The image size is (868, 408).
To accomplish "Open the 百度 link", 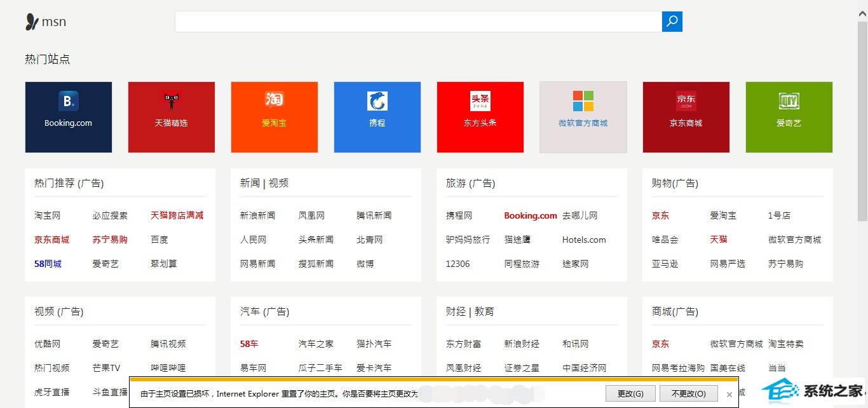I will [x=159, y=240].
